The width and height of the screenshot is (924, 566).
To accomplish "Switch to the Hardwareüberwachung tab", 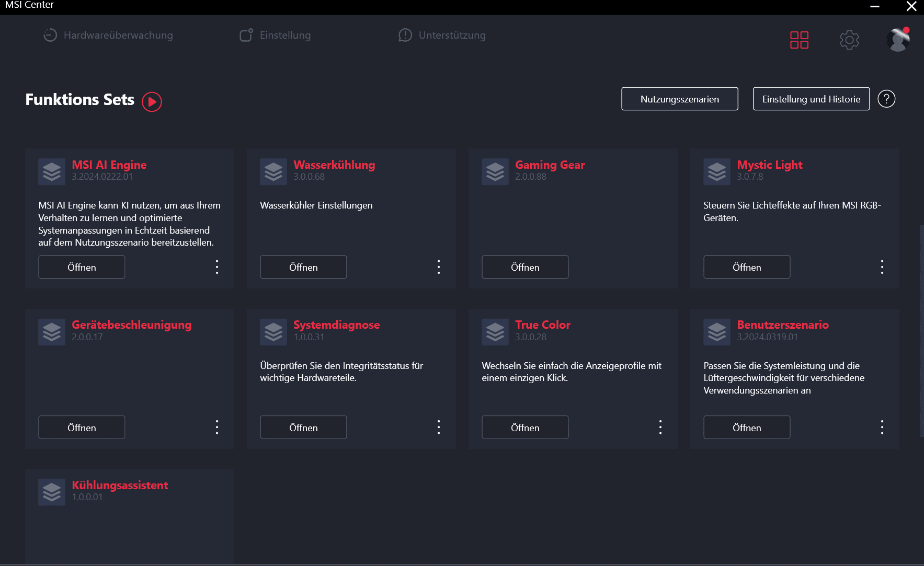I will (108, 35).
